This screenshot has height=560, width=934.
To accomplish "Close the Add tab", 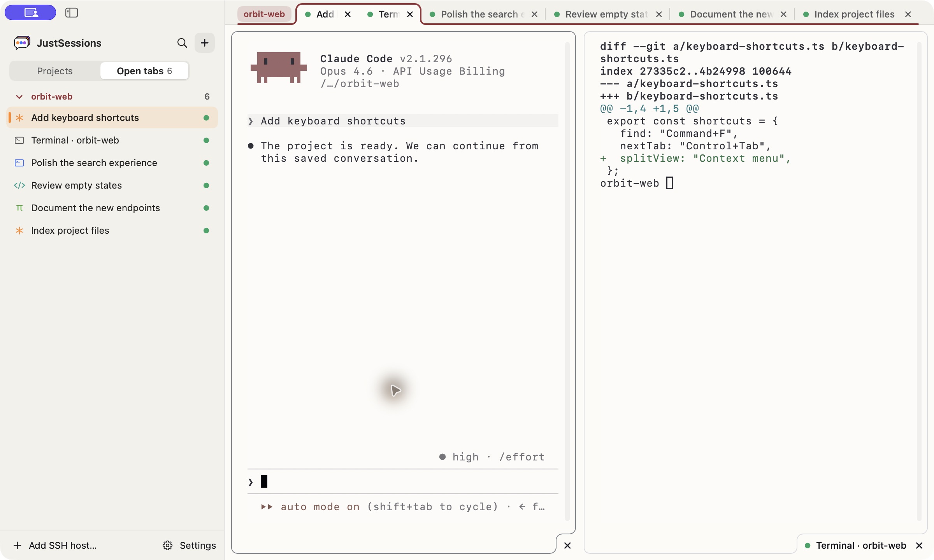I will pyautogui.click(x=348, y=14).
